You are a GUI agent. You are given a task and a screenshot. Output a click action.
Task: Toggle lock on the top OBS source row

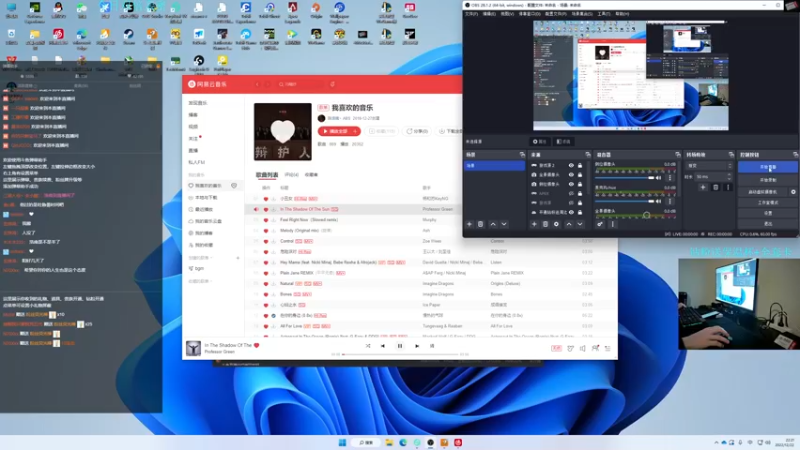pyautogui.click(x=580, y=165)
